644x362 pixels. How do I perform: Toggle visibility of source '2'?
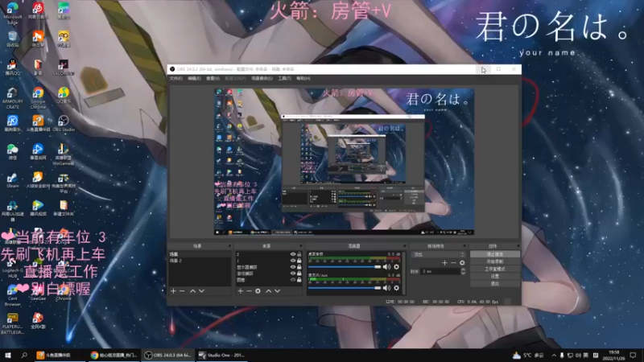coord(293,254)
